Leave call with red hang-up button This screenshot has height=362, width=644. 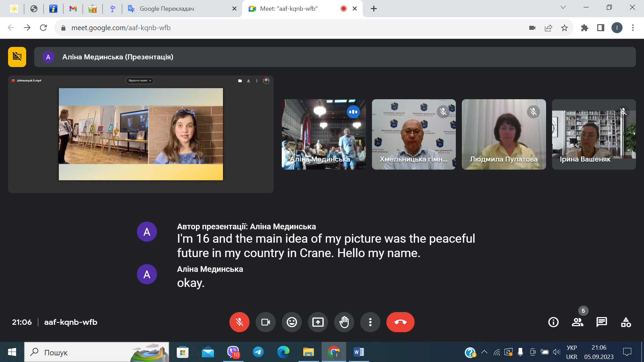(400, 322)
